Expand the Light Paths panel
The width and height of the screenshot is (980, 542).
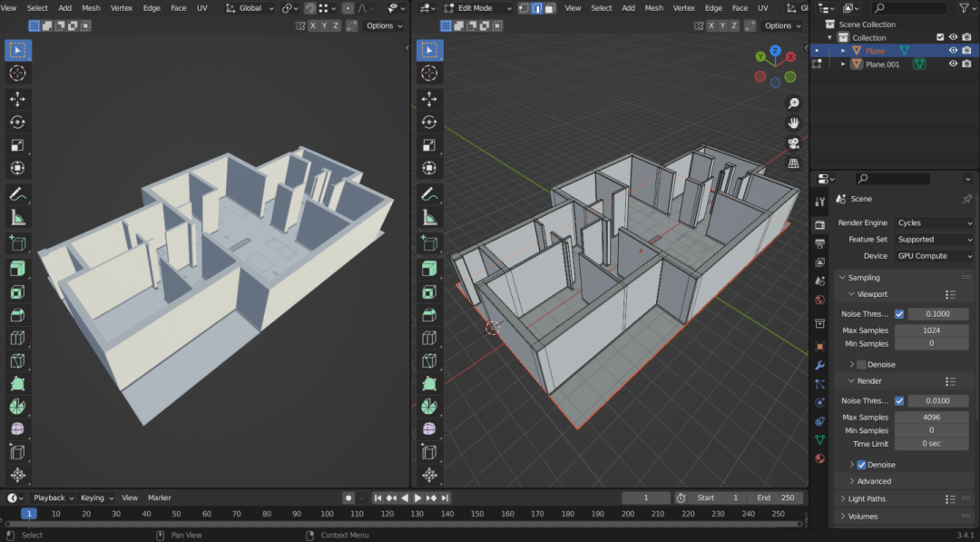click(867, 498)
